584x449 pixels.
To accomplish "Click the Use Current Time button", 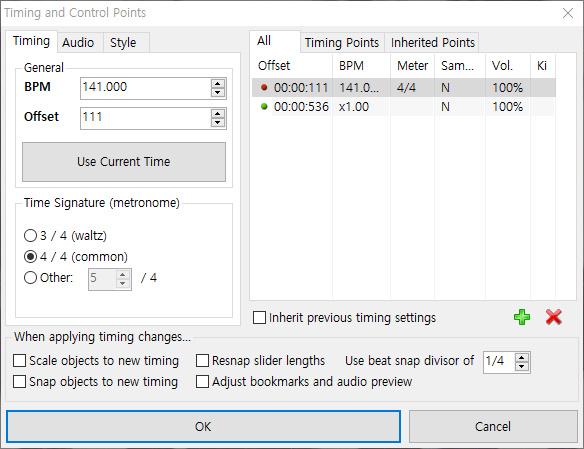I will (x=124, y=162).
